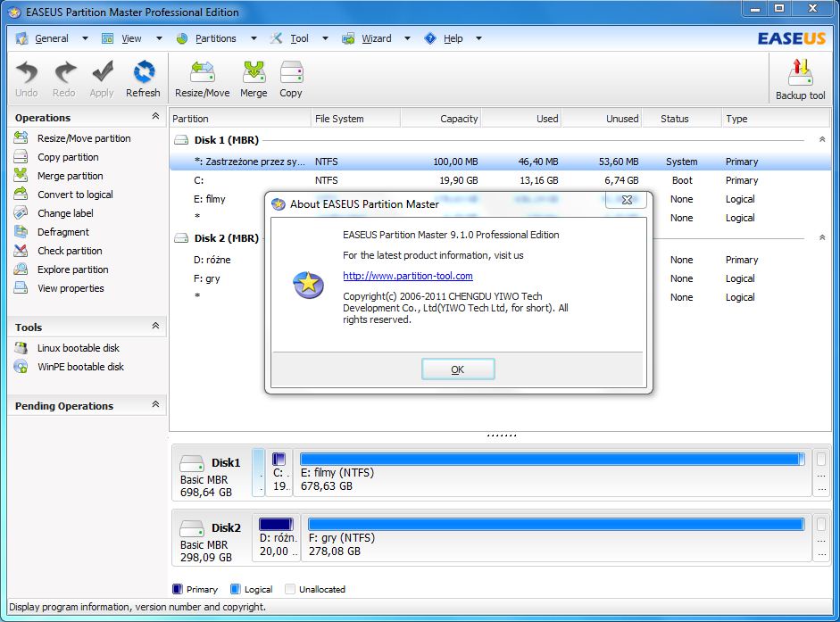
Task: Click the Apply checkmark icon
Action: click(x=101, y=79)
